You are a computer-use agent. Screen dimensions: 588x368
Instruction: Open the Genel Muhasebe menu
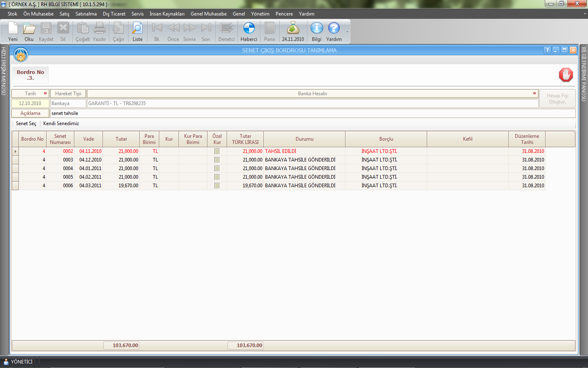pyautogui.click(x=208, y=14)
